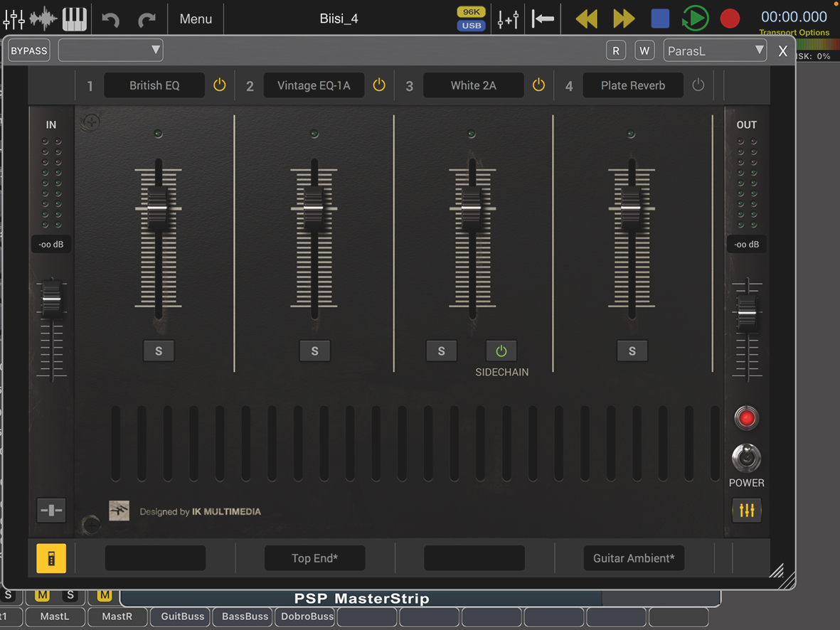Open the audio waveform editor icon
Screen dimensions: 840x630
43,18
